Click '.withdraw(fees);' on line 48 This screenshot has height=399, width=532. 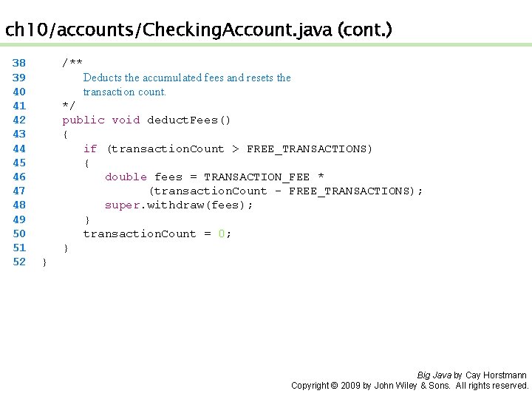click(x=196, y=205)
